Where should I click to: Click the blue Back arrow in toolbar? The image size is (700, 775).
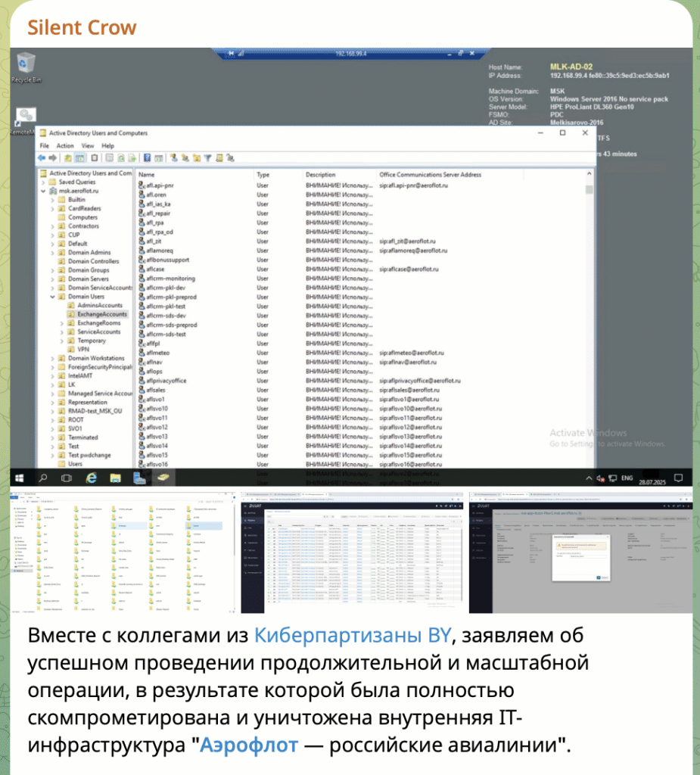(42, 157)
